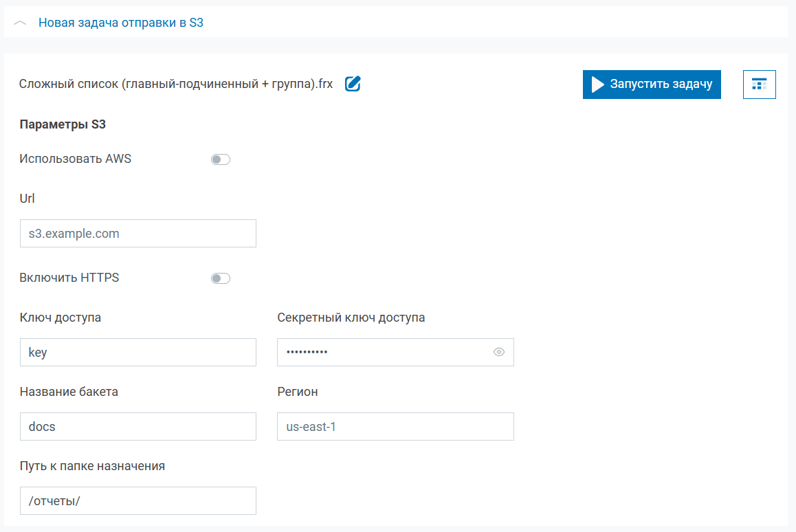
Task: Open the task layout icon button
Action: pyautogui.click(x=759, y=85)
